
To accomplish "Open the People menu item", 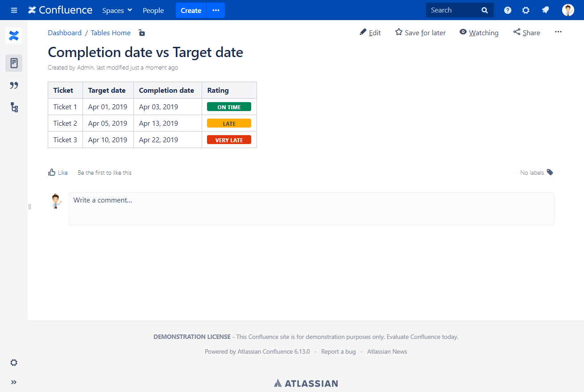I will point(153,10).
